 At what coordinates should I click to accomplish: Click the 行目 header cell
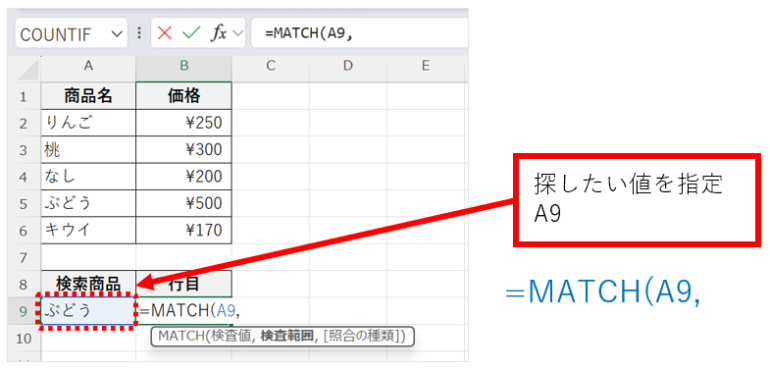point(184,284)
